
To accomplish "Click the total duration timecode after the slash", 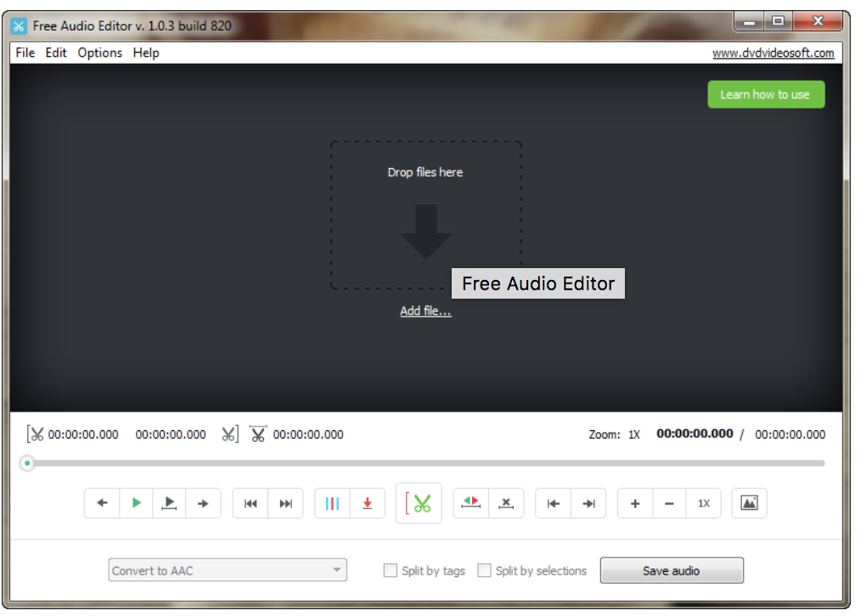I will 790,434.
